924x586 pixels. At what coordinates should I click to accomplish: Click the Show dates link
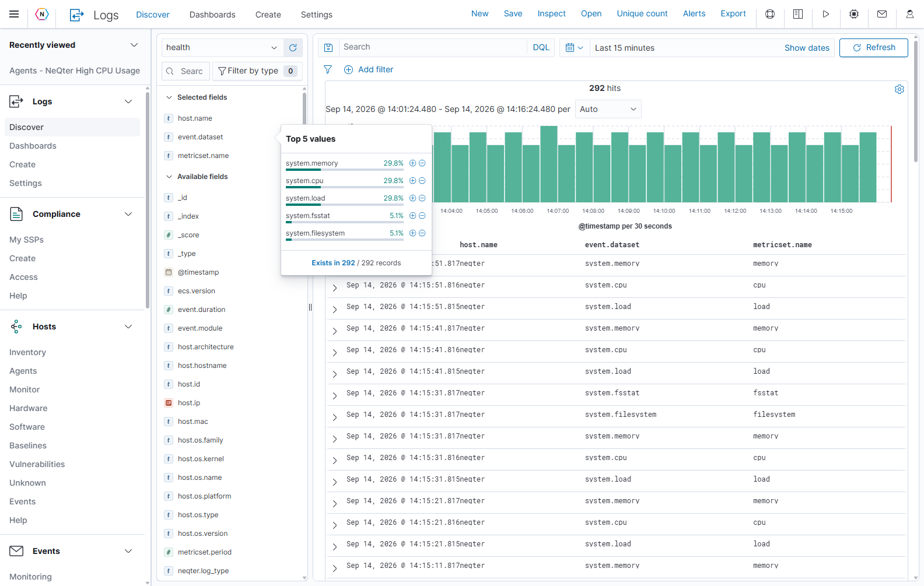(x=807, y=48)
